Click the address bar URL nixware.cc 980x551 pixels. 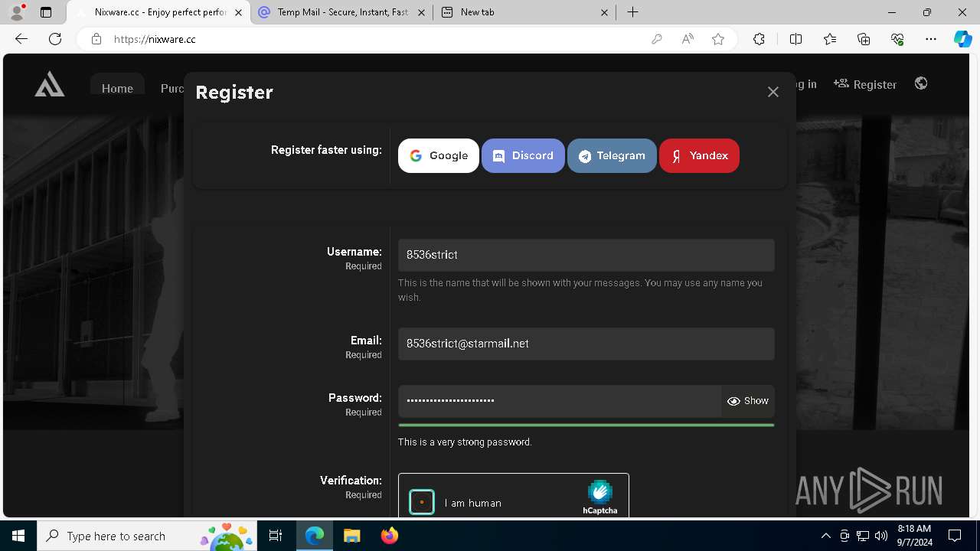155,39
